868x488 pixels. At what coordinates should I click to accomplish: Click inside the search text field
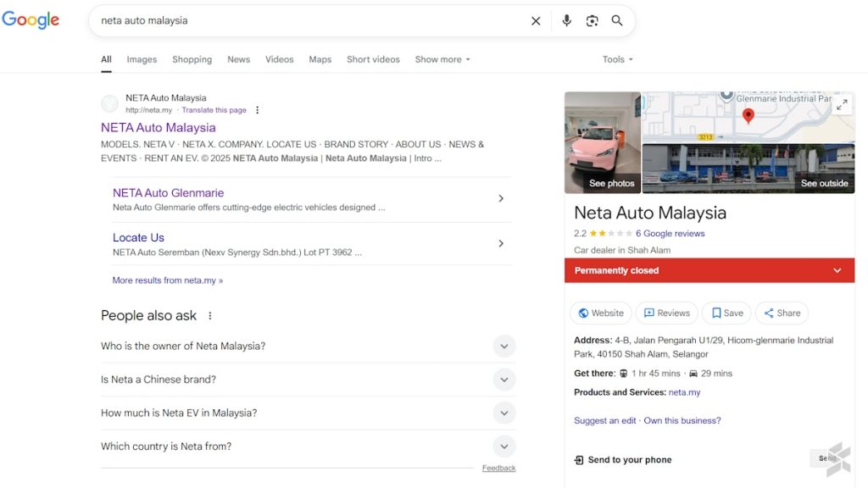point(305,21)
